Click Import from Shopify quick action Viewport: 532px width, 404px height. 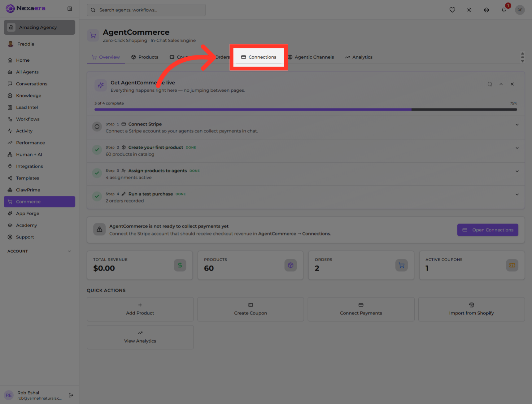[x=471, y=309]
